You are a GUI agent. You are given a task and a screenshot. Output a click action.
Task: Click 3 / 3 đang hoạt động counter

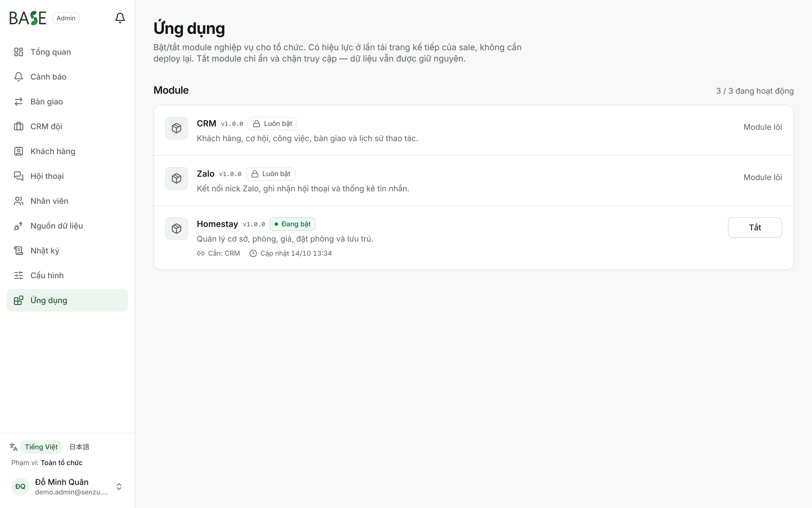pyautogui.click(x=754, y=91)
